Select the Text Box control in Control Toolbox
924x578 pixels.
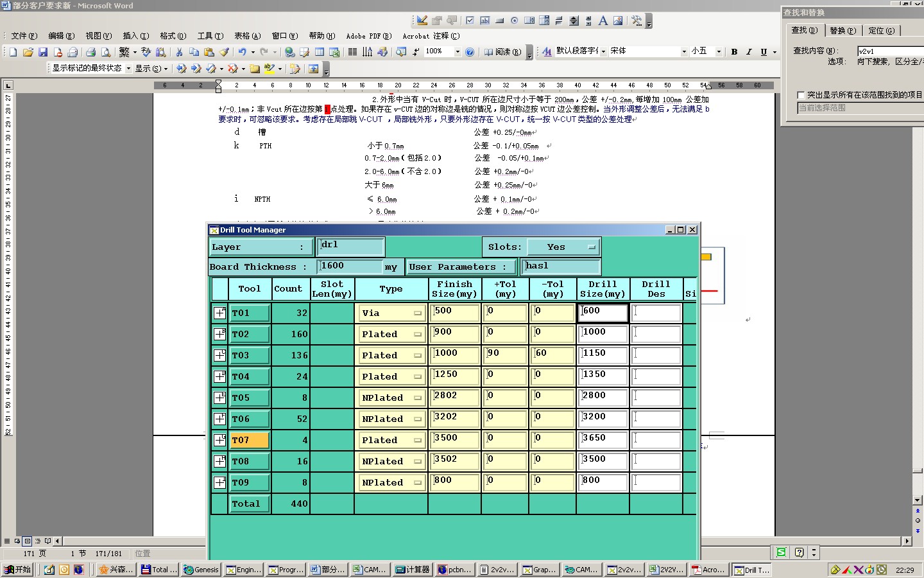[x=484, y=21]
